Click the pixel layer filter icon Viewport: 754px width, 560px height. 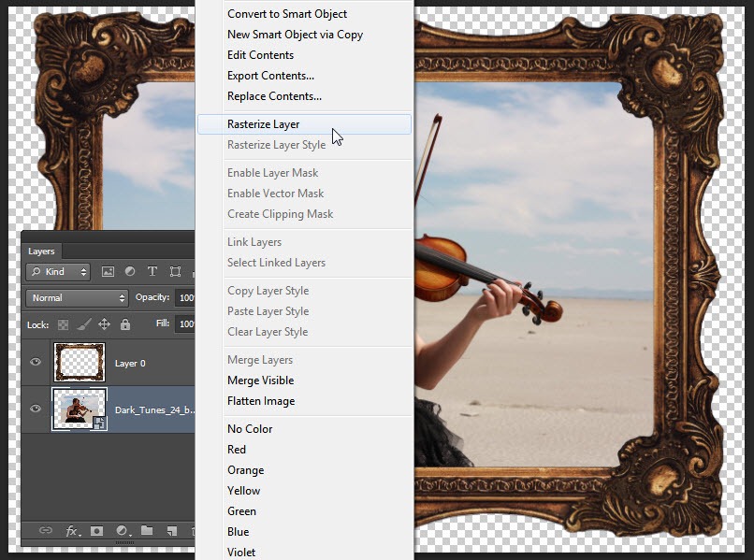tap(108, 272)
